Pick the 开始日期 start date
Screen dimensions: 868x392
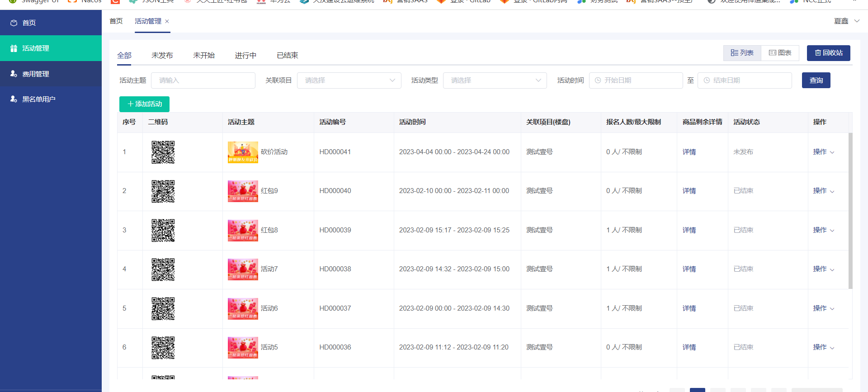[x=636, y=80]
